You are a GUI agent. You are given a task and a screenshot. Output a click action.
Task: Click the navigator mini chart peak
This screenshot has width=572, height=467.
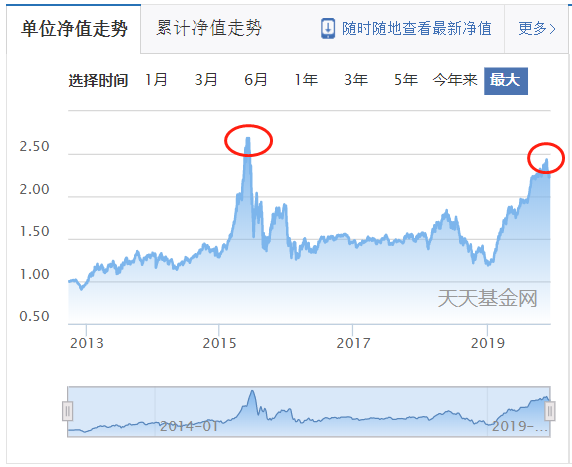pyautogui.click(x=252, y=392)
